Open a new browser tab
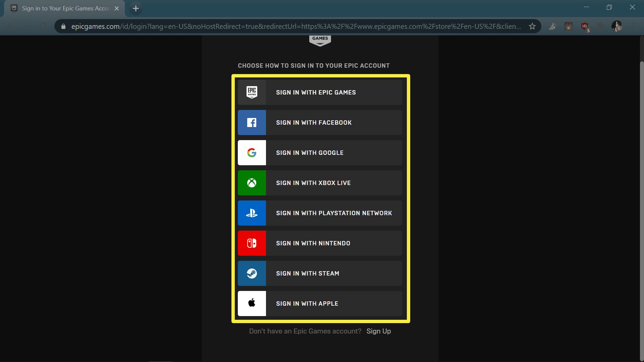This screenshot has width=644, height=362. (x=136, y=8)
